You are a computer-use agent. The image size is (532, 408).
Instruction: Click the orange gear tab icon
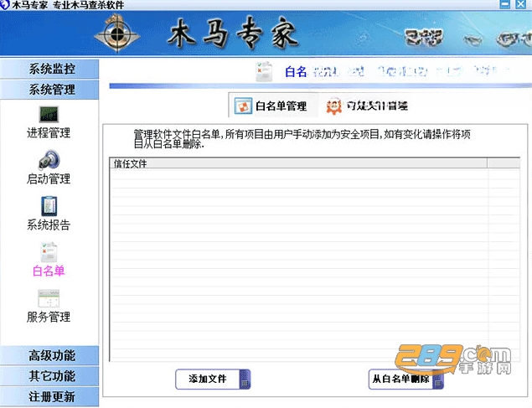[x=333, y=106]
